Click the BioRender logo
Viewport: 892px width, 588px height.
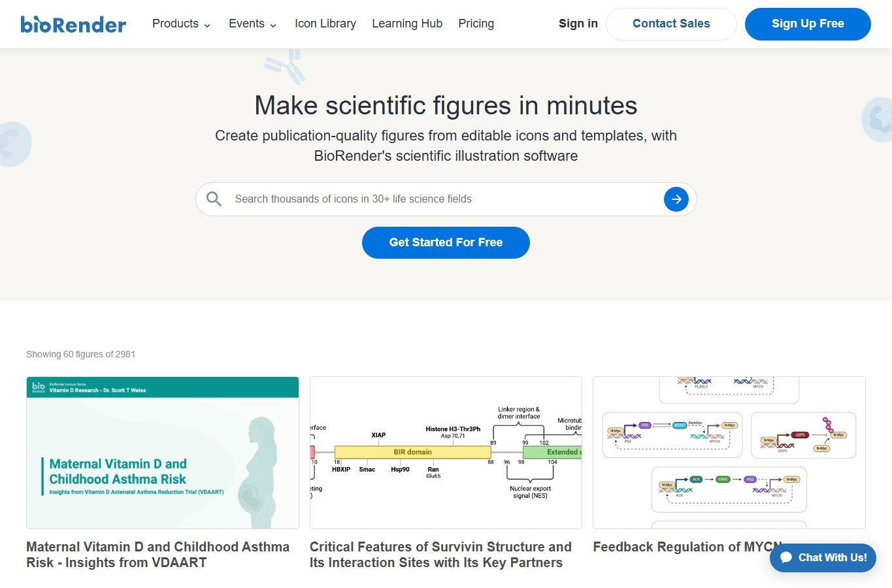73,24
